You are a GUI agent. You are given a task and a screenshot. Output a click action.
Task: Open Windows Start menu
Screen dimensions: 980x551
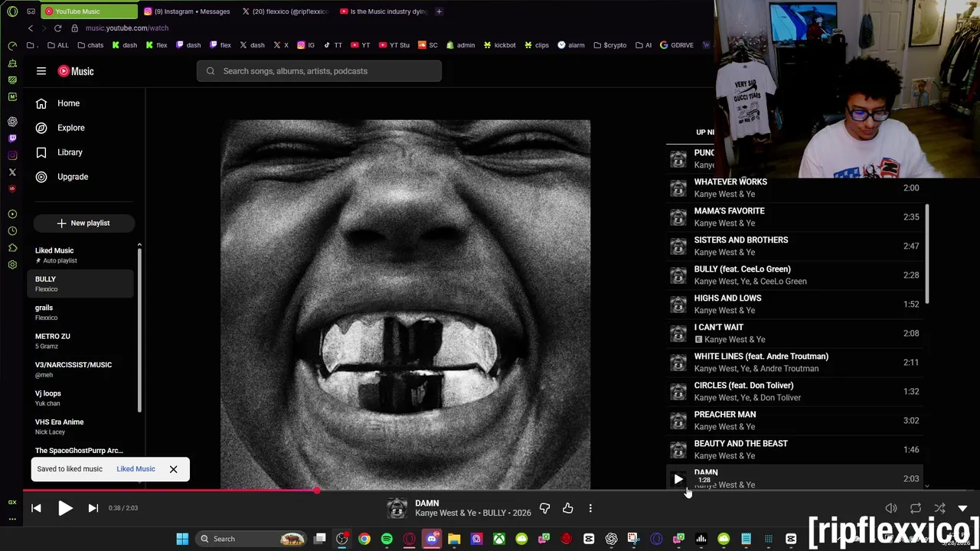[x=182, y=539]
